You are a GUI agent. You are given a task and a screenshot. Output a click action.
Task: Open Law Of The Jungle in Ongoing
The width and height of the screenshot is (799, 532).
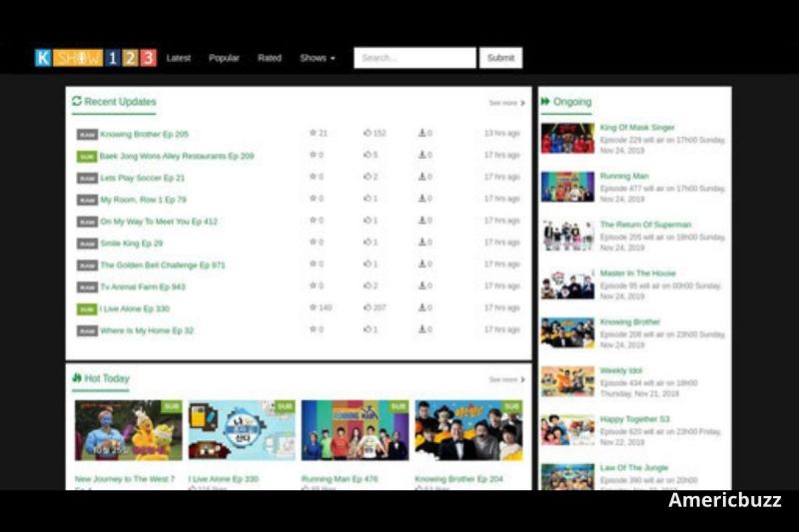tap(634, 468)
